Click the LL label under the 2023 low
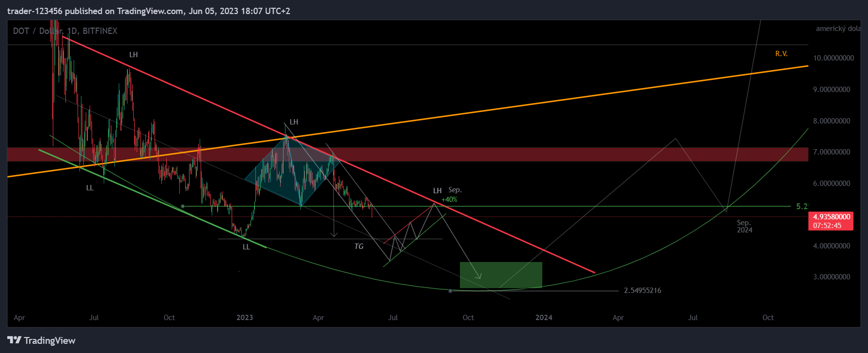 (x=246, y=247)
